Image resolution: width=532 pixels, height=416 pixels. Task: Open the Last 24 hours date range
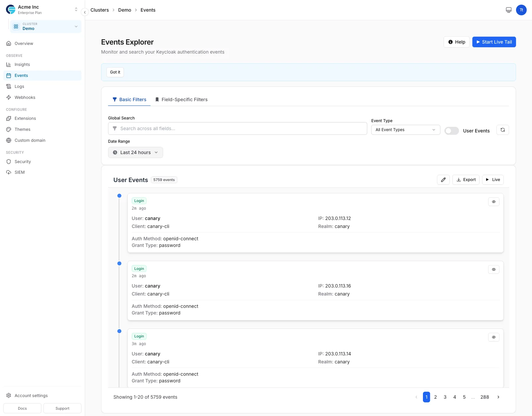(x=135, y=152)
